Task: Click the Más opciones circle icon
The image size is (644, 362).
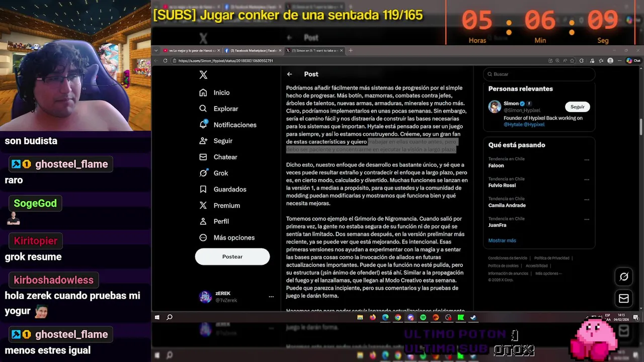Action: click(203, 237)
